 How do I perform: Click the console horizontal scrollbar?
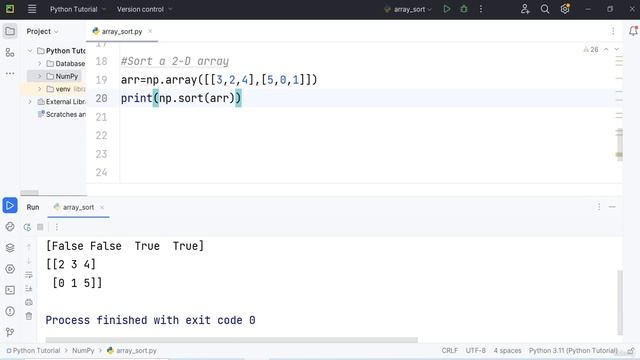click(231, 340)
